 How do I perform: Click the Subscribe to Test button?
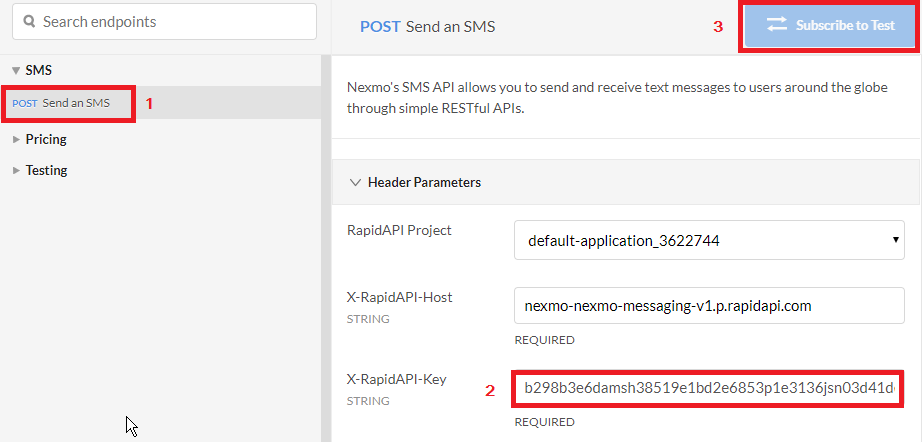pos(830,26)
